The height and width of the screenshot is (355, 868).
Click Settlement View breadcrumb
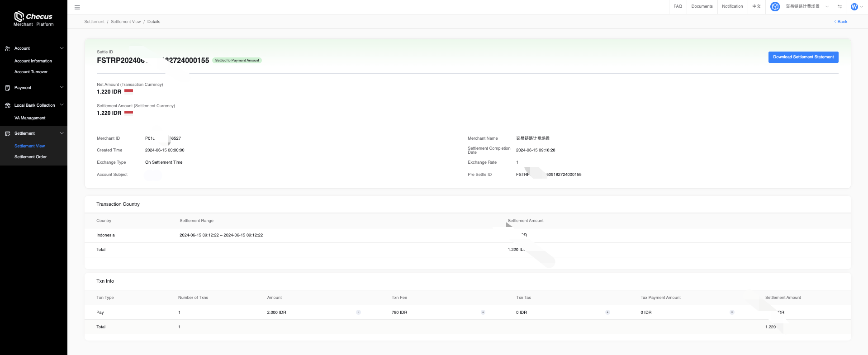(x=126, y=22)
